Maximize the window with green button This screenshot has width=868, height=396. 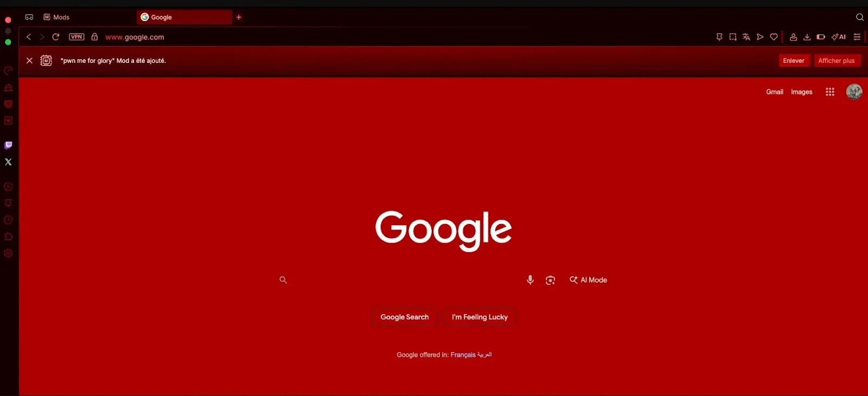pos(8,42)
